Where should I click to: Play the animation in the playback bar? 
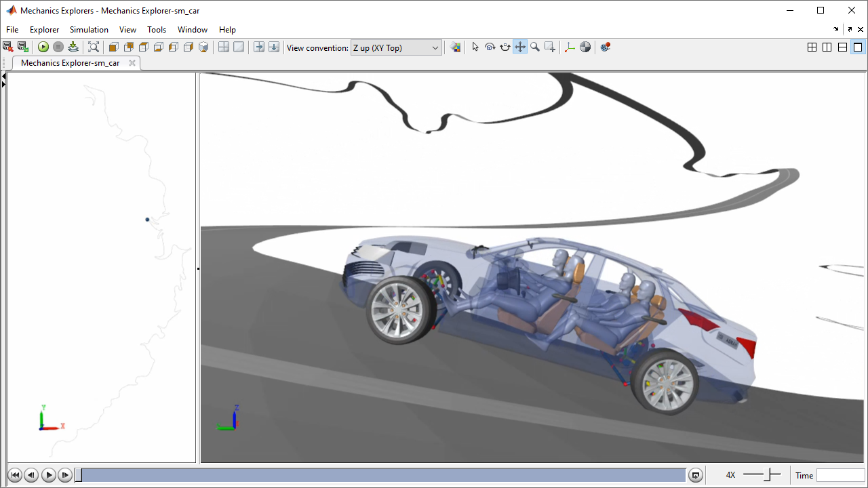click(x=48, y=475)
